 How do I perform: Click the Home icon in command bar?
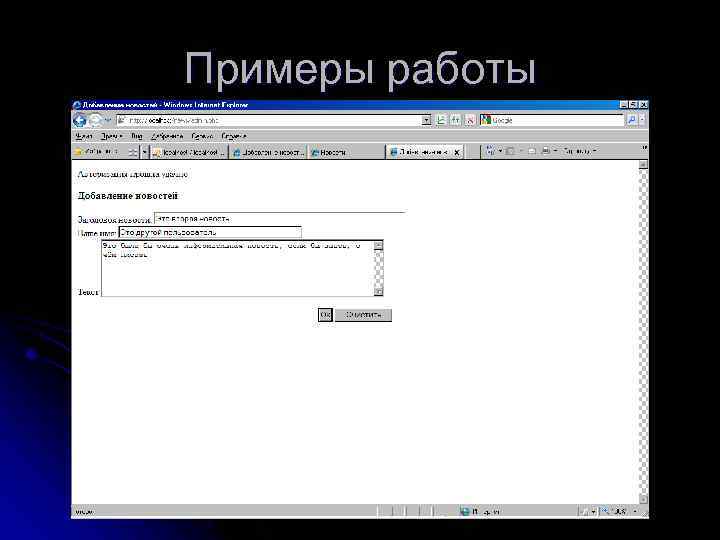click(490, 151)
